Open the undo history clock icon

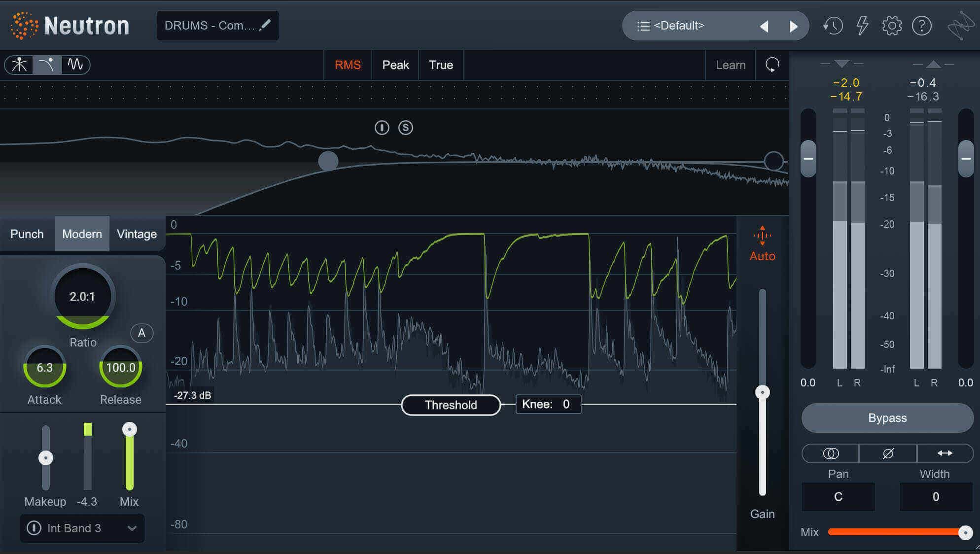pyautogui.click(x=833, y=26)
